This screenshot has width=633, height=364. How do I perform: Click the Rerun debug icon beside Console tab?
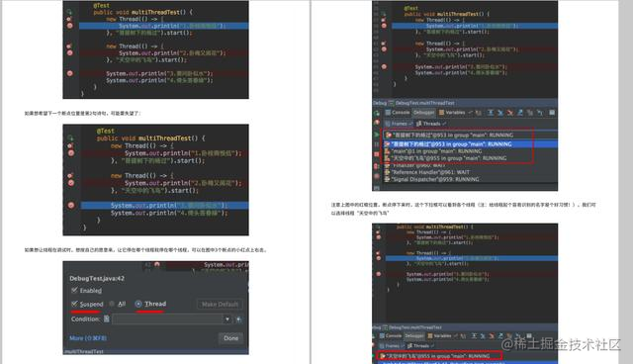tap(376, 113)
